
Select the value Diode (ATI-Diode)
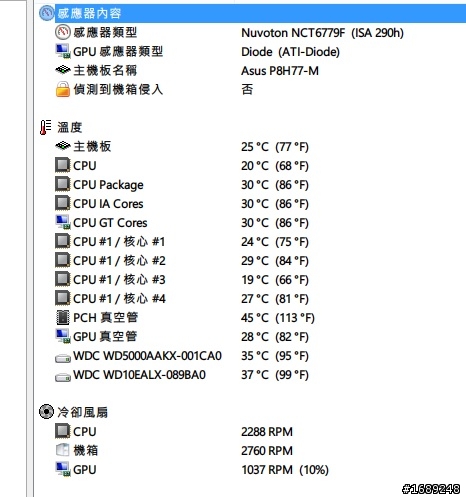290,52
